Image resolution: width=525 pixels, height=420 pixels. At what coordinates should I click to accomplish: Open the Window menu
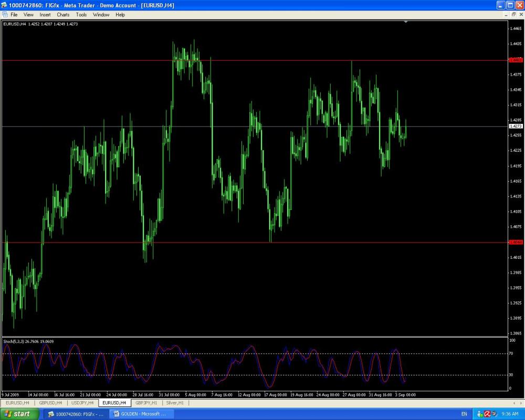[101, 15]
